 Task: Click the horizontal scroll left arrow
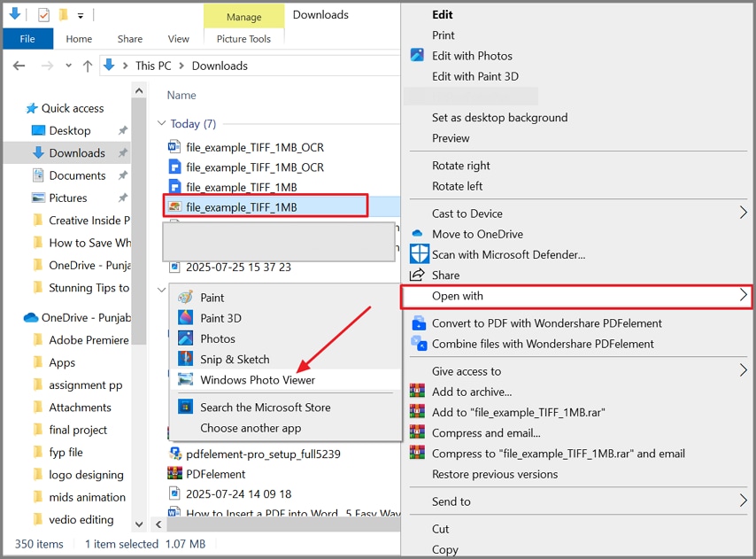[158, 524]
